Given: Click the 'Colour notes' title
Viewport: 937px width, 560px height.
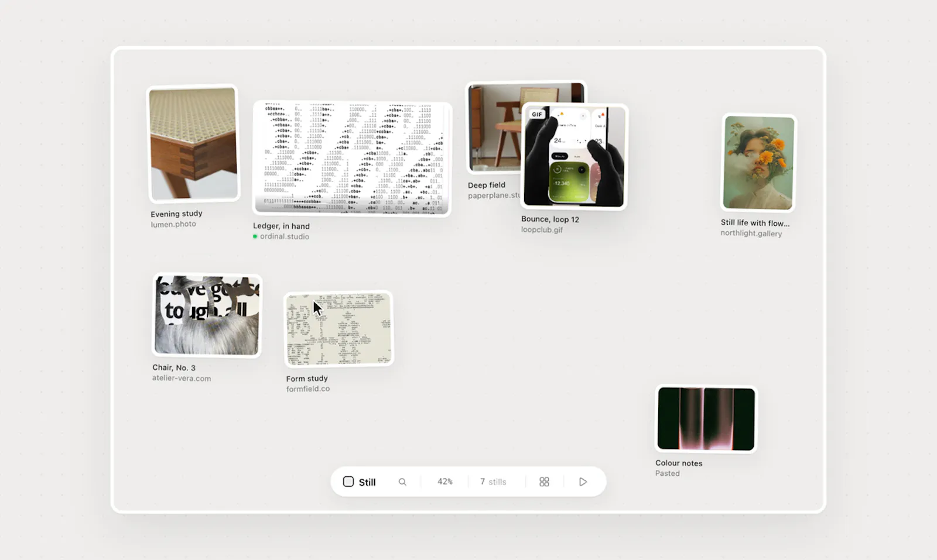Looking at the screenshot, I should (679, 463).
